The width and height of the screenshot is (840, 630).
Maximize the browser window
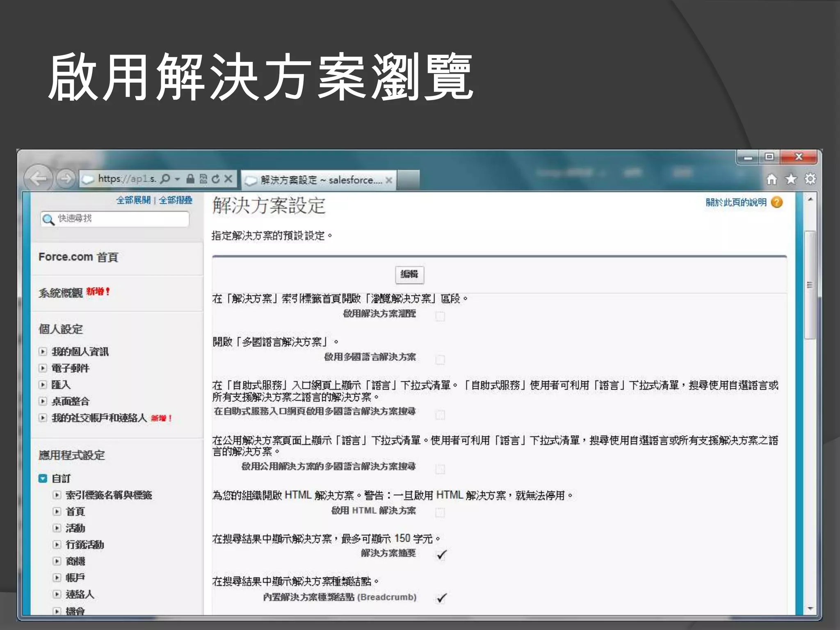tap(769, 157)
